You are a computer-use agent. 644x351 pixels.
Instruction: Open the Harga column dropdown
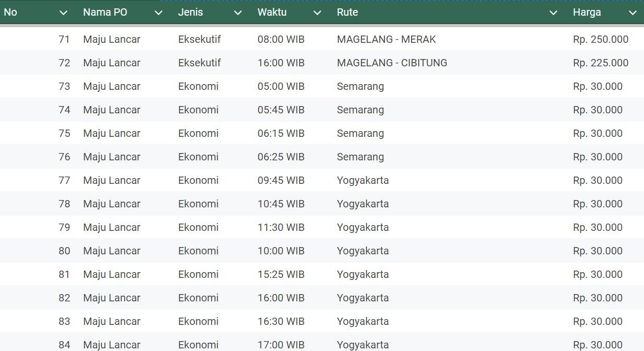pos(633,12)
